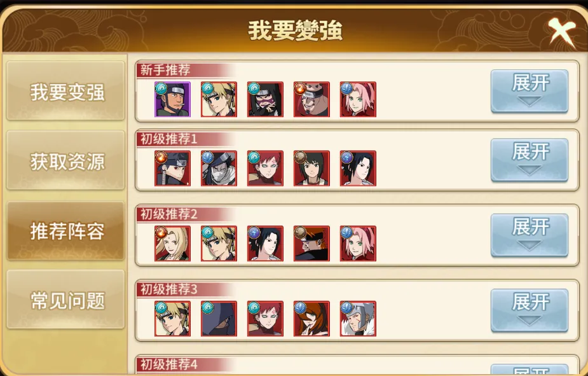Viewport: 588px width, 376px height.
Task: Expand the 初级推荐3 lineup with 展开
Action: pyautogui.click(x=530, y=310)
